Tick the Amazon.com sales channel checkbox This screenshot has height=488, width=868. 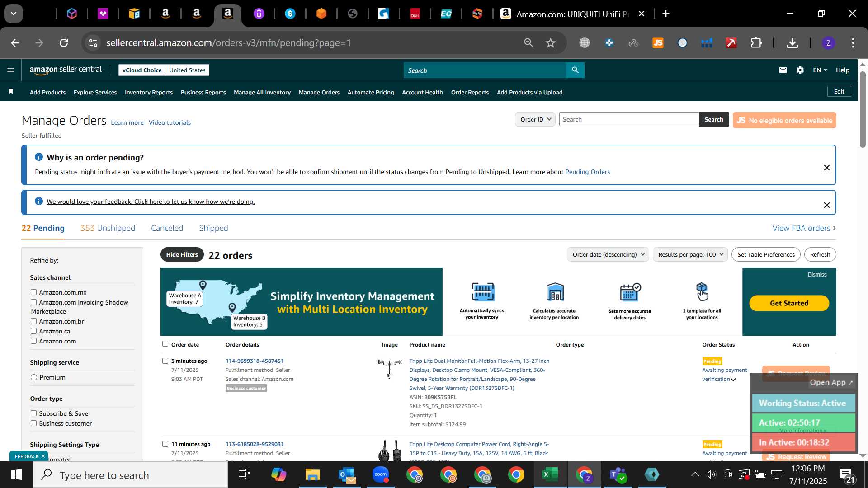pos(33,341)
